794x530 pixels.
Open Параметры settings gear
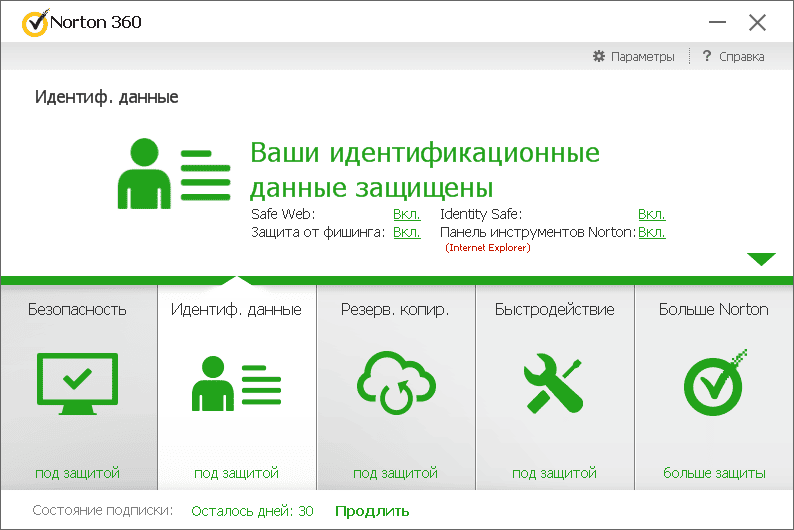pos(599,56)
